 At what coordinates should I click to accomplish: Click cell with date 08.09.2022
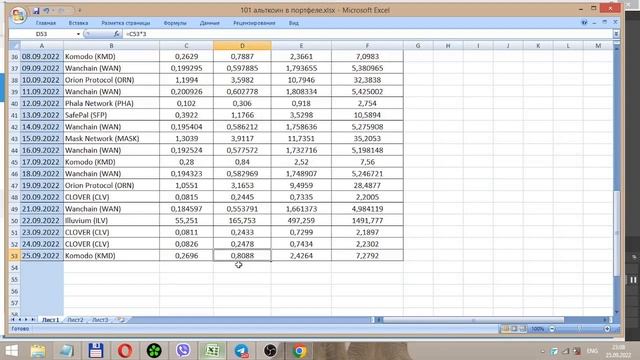click(42, 57)
